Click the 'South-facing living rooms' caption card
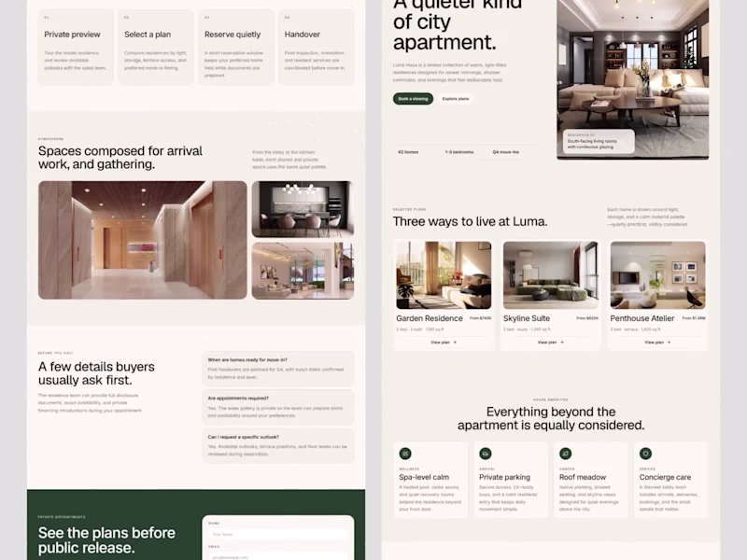 tap(599, 142)
